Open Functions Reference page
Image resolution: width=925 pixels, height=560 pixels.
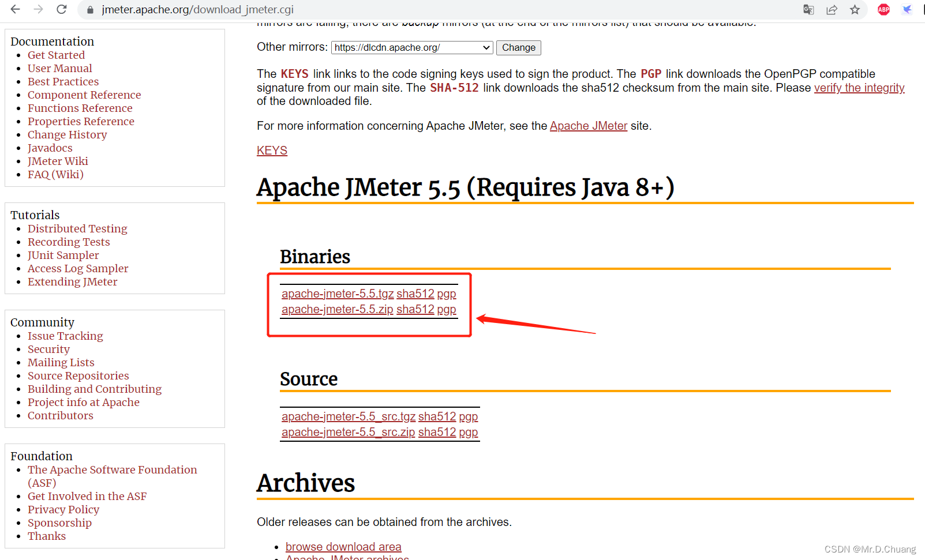coord(80,108)
